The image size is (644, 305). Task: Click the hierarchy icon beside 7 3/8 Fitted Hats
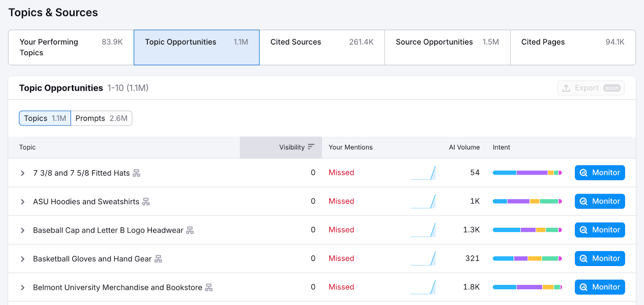[136, 173]
